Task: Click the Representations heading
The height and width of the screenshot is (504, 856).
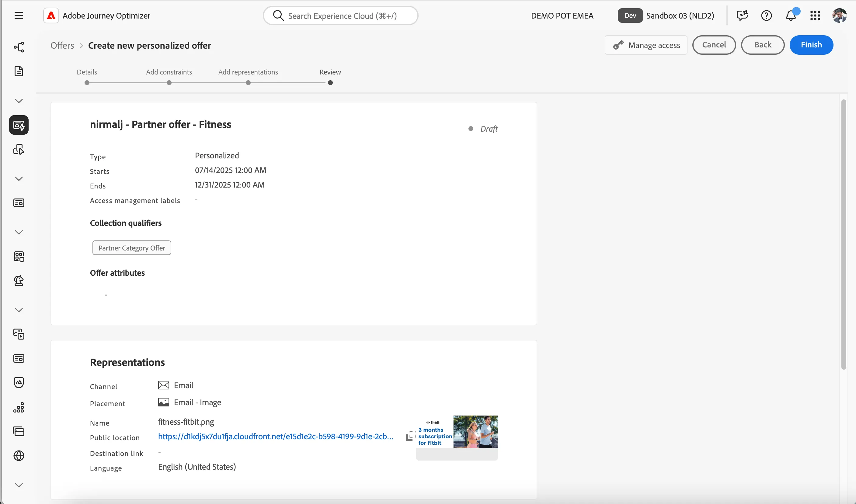Action: [127, 362]
